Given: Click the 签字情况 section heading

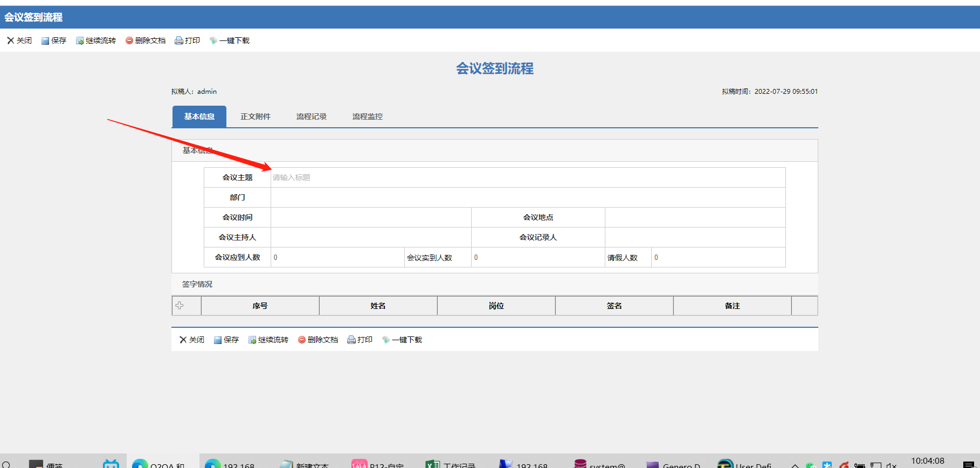Looking at the screenshot, I should [x=197, y=284].
